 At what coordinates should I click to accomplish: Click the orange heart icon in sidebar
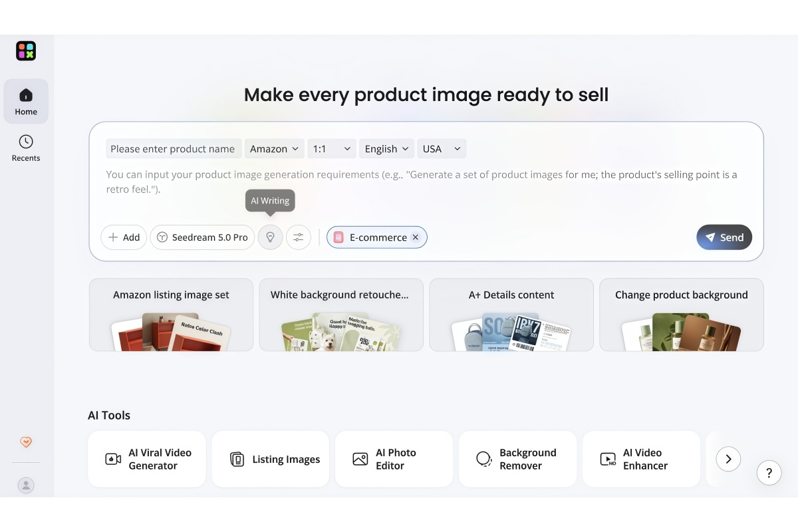26,442
